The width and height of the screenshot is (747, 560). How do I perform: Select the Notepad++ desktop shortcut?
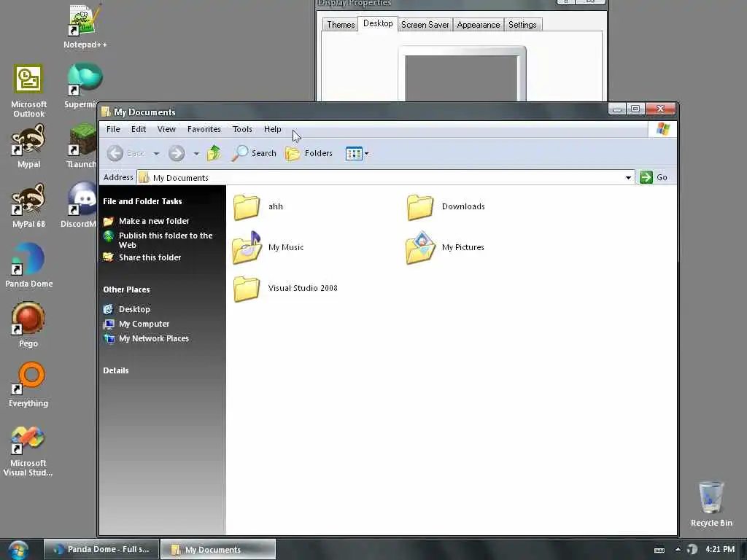[85, 27]
